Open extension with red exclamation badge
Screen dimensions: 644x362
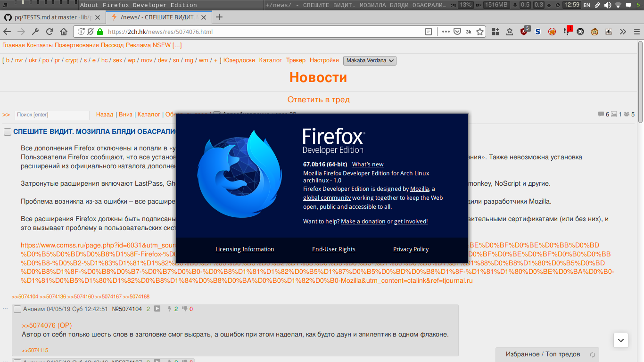coord(567,31)
